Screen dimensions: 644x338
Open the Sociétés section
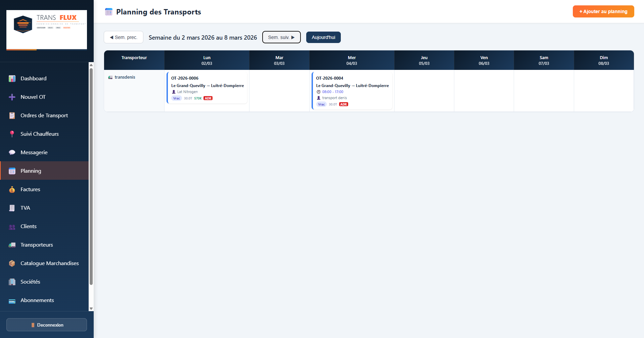tap(30, 282)
